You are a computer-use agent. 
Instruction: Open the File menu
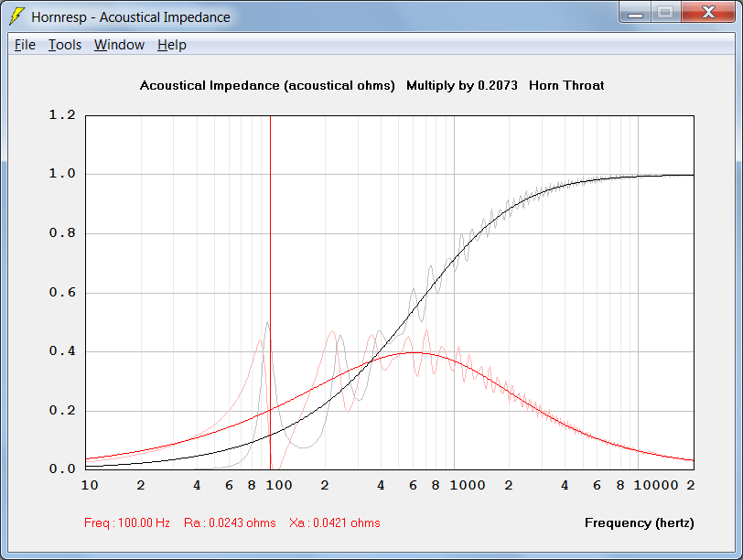tap(25, 45)
